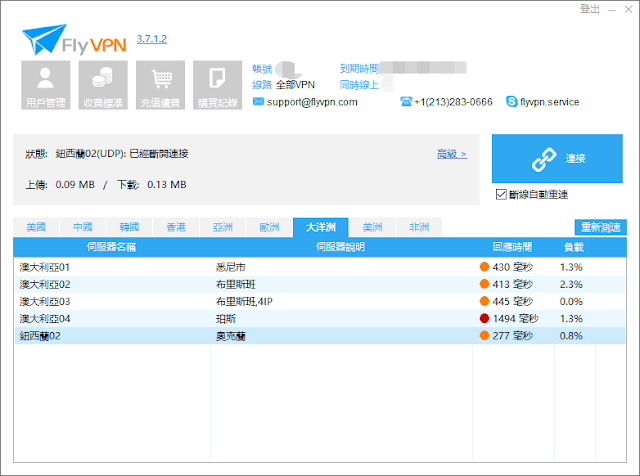The width and height of the screenshot is (640, 476).
Task: Select server row 澳大利亞01
Action: [320, 267]
